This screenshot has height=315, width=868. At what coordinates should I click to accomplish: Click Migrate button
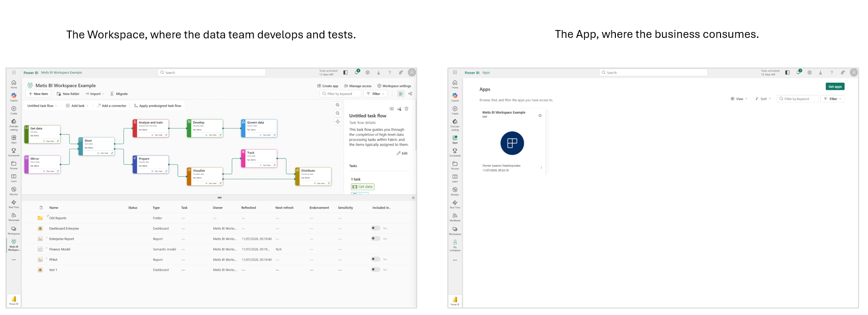click(119, 94)
